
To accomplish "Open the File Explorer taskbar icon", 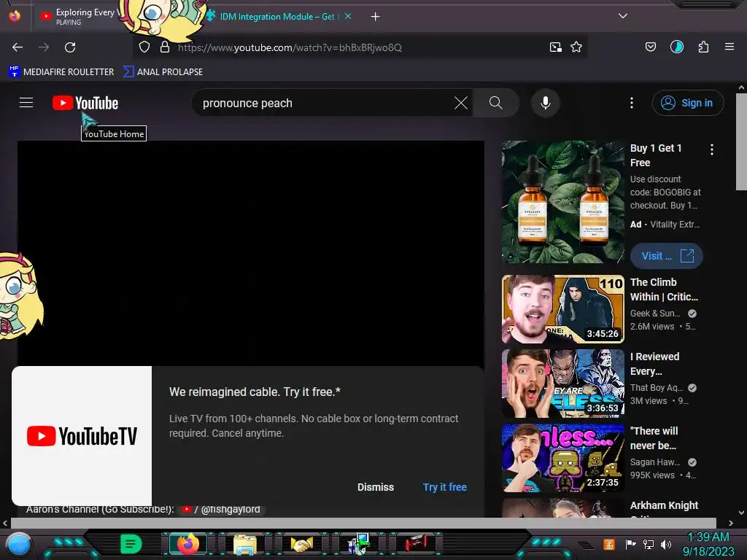I will coord(245,544).
